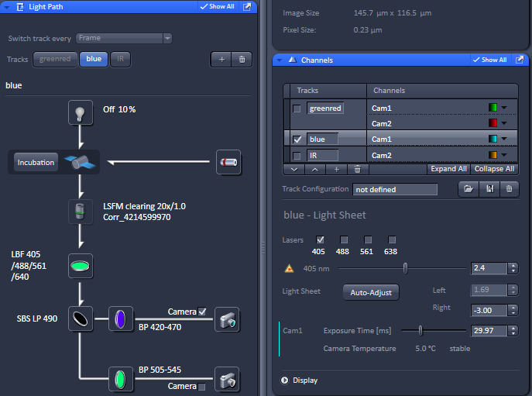Click the SBS LP 490 beam splitter icon
The width and height of the screenshot is (532, 396).
(81, 319)
